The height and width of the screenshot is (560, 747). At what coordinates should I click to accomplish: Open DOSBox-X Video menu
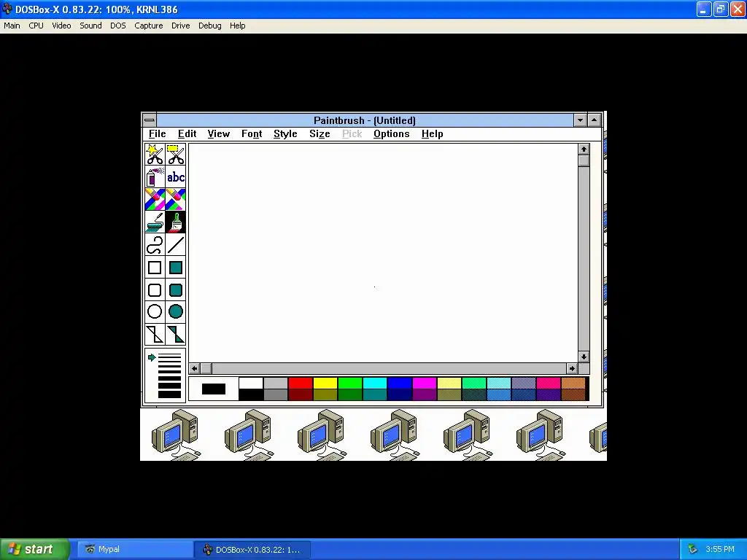(61, 26)
